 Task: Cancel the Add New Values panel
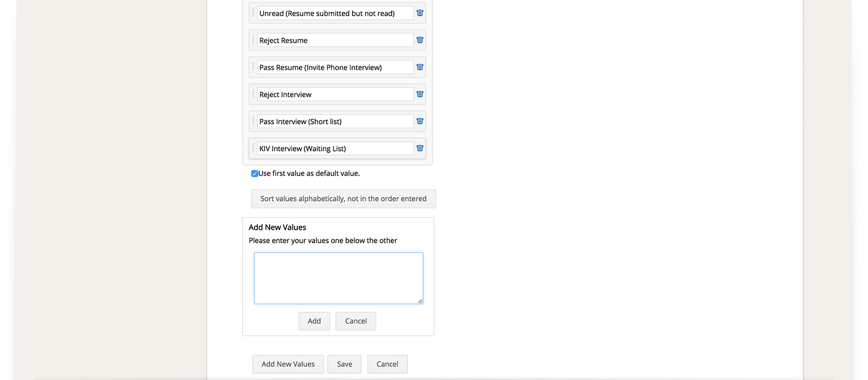point(356,321)
